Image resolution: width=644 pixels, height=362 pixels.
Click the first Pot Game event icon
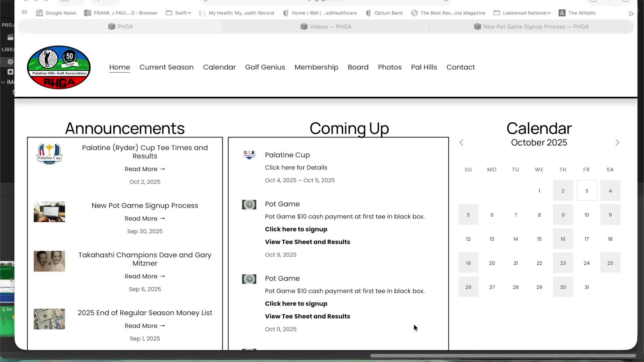click(249, 204)
